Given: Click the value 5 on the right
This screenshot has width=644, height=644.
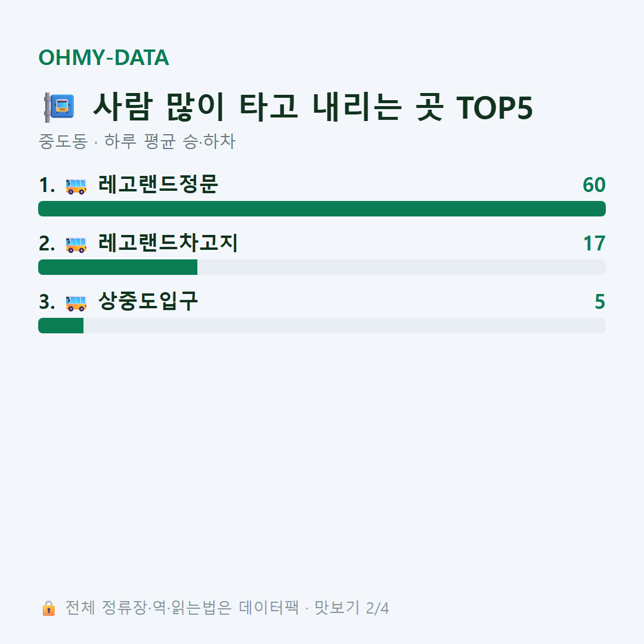Looking at the screenshot, I should (x=600, y=302).
